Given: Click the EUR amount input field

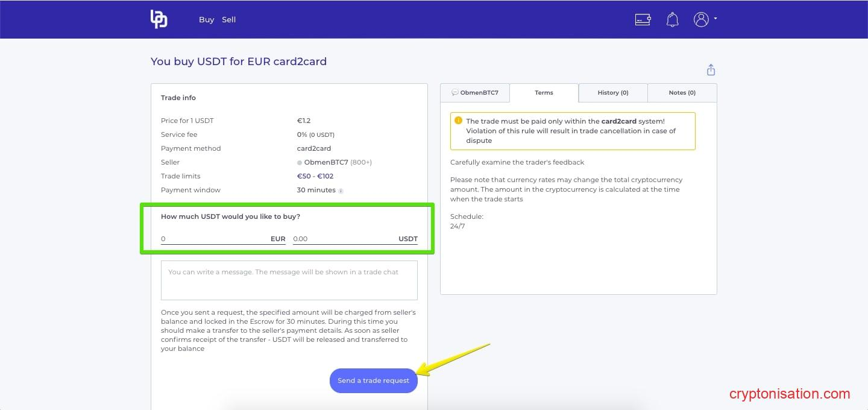Looking at the screenshot, I should point(214,239).
